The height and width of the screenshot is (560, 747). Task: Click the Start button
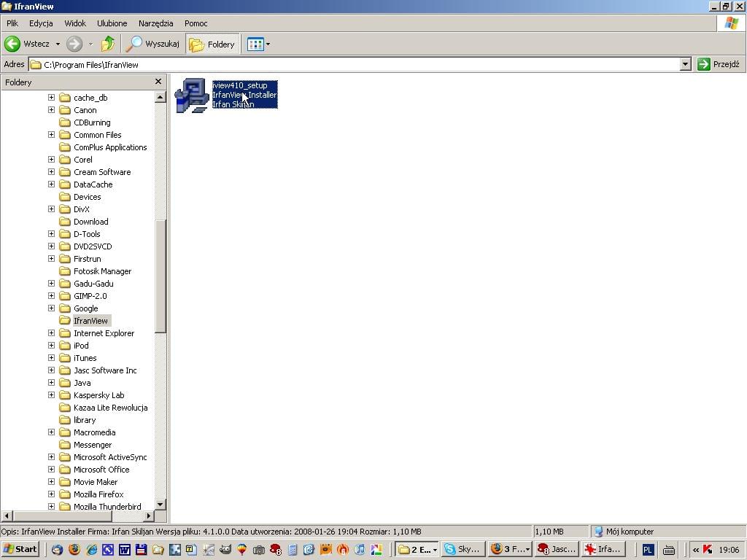click(20, 549)
